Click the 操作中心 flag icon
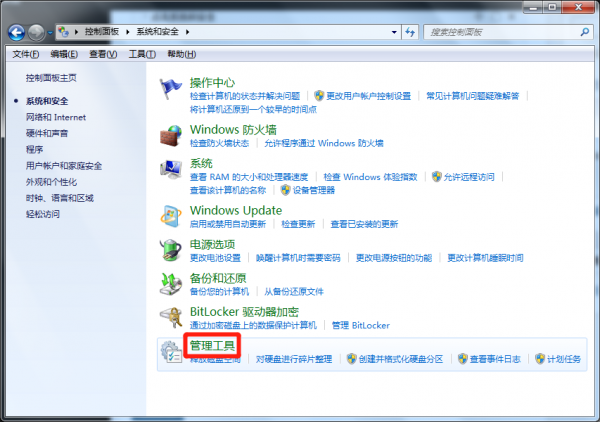This screenshot has height=422, width=600. tap(170, 88)
